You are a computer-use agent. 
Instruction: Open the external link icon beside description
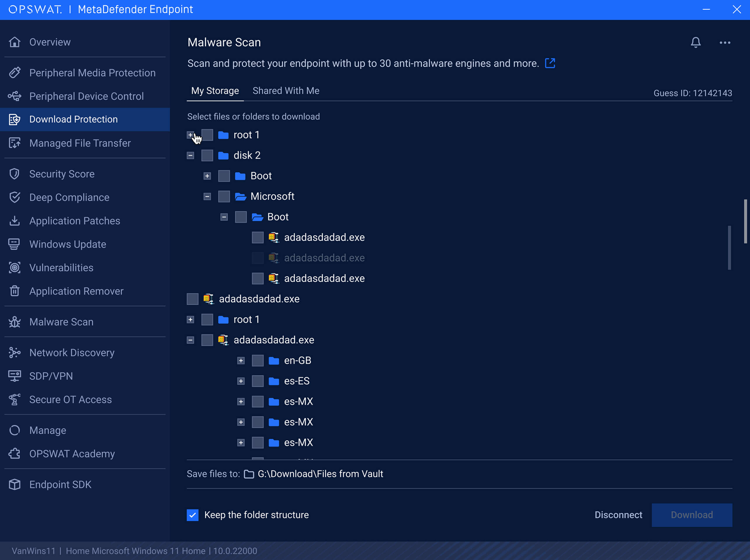point(550,63)
